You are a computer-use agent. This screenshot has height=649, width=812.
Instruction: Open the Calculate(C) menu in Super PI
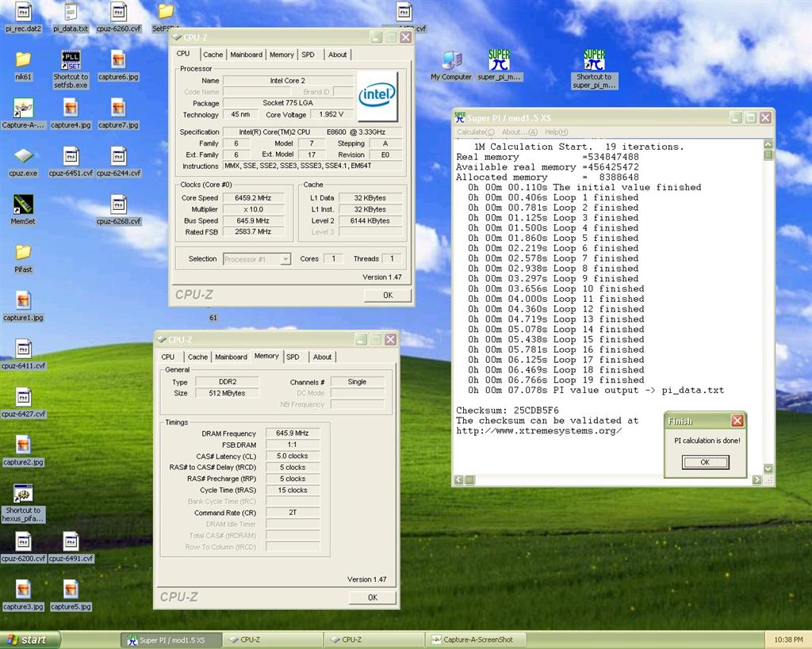pos(476,132)
